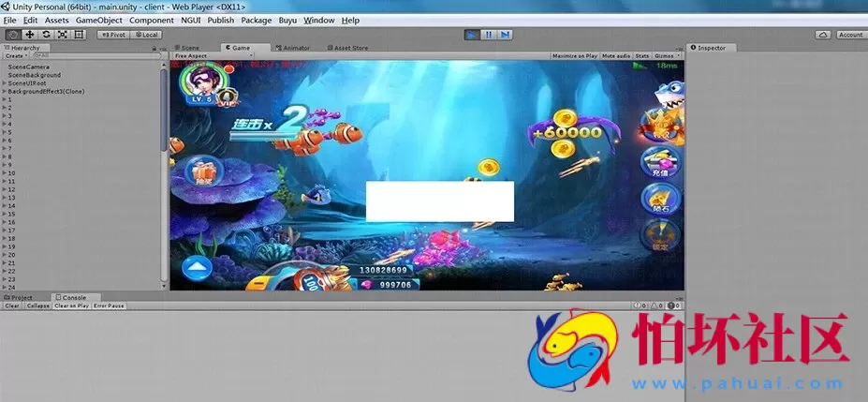The image size is (868, 402).
Task: Open the GameObject menu
Action: (x=99, y=20)
